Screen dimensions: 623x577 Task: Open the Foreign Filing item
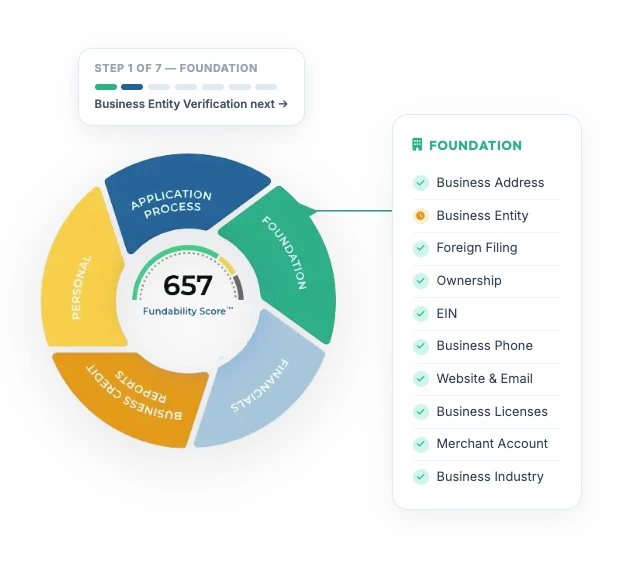(x=487, y=248)
